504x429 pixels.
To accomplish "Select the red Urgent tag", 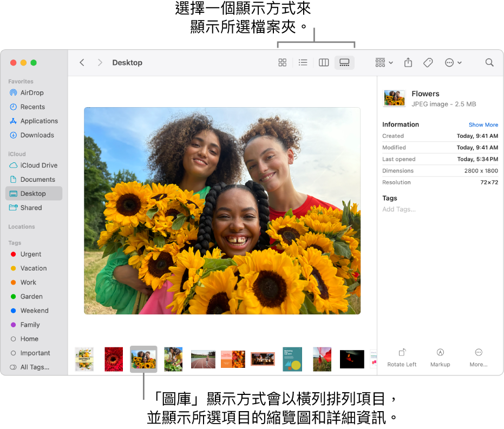I will click(x=34, y=254).
